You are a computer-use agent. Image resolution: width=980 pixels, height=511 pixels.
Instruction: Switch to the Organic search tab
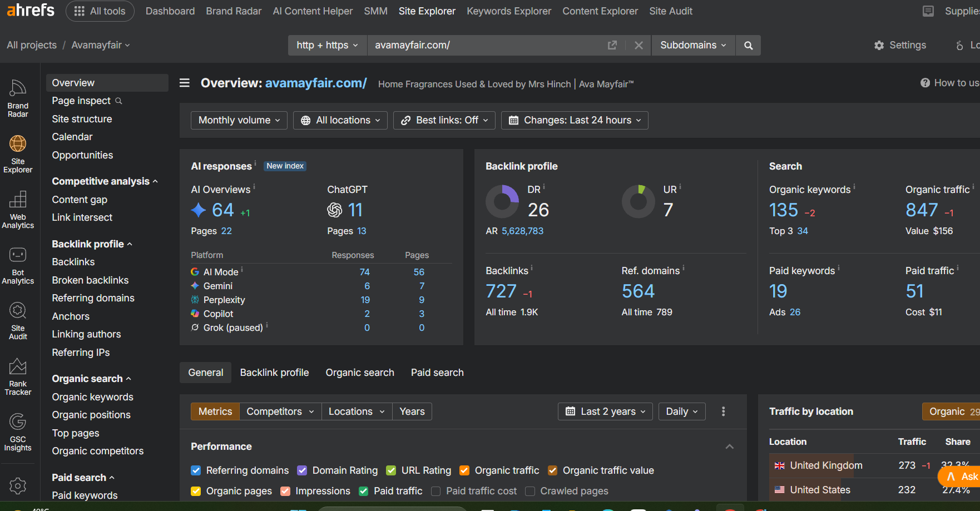[360, 373]
